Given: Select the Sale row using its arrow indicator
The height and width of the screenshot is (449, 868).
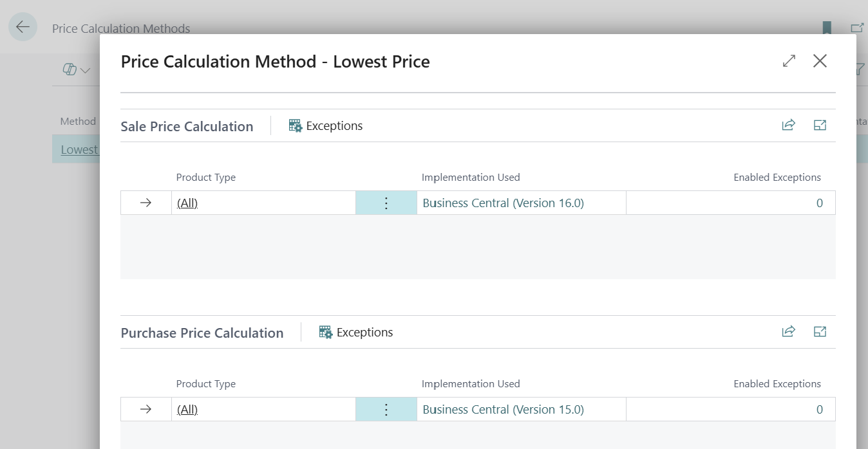Looking at the screenshot, I should (x=146, y=203).
